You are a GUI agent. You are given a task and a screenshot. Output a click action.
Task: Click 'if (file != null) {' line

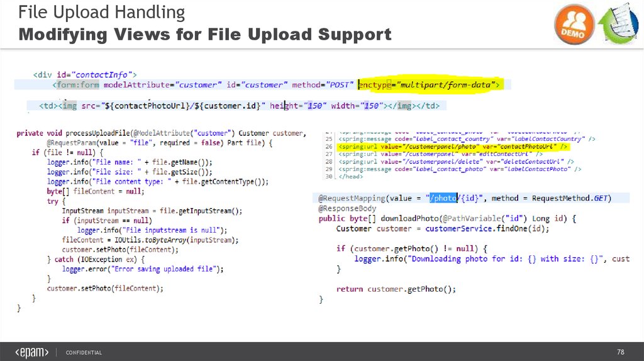(67, 152)
